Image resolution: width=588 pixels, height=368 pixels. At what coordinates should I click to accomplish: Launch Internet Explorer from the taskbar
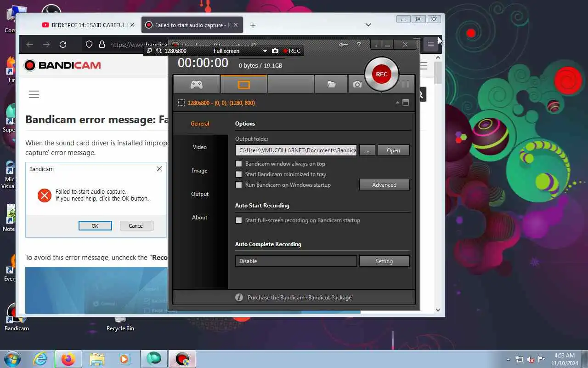point(40,359)
